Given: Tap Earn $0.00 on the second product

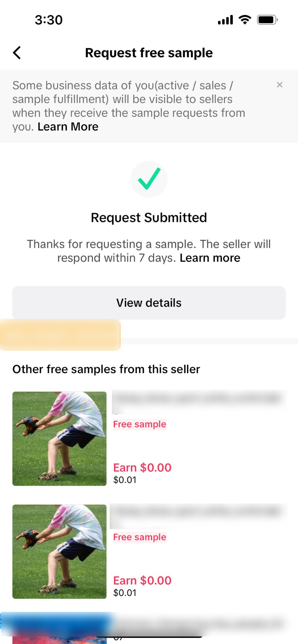Looking at the screenshot, I should pos(142,581).
